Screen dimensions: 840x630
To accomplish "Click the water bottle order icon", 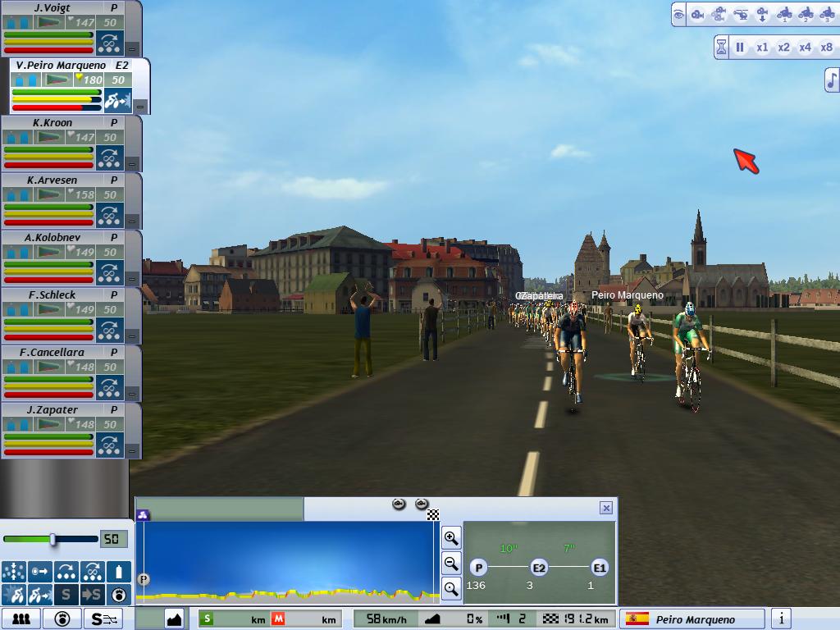I will (x=121, y=572).
